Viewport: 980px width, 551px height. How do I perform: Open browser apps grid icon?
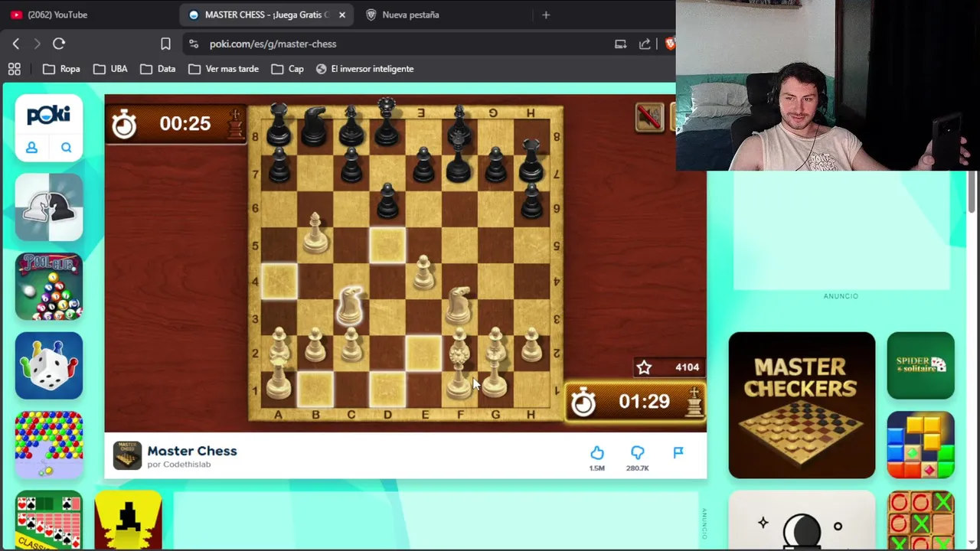click(14, 69)
